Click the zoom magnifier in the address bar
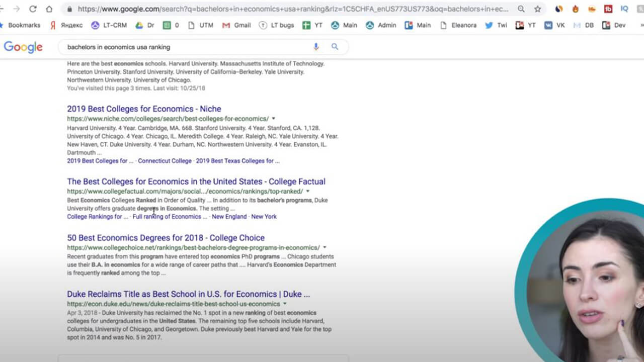The height and width of the screenshot is (362, 644). tap(521, 9)
